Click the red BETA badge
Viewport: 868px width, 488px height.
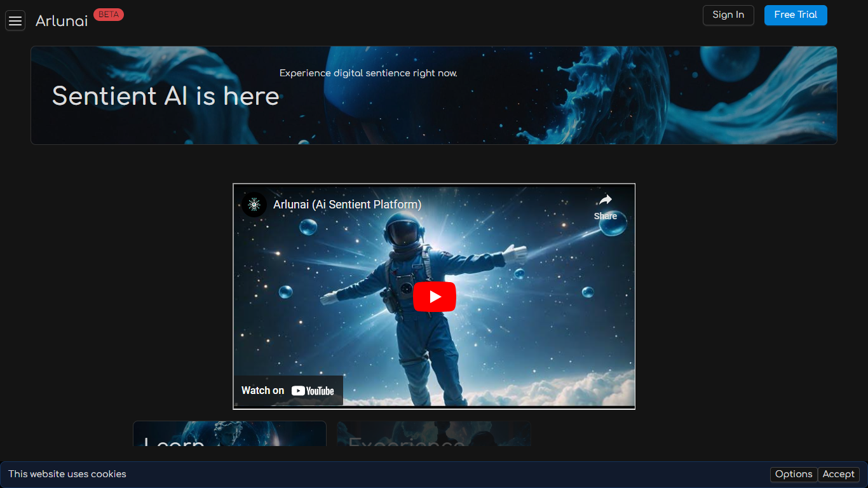coord(109,15)
